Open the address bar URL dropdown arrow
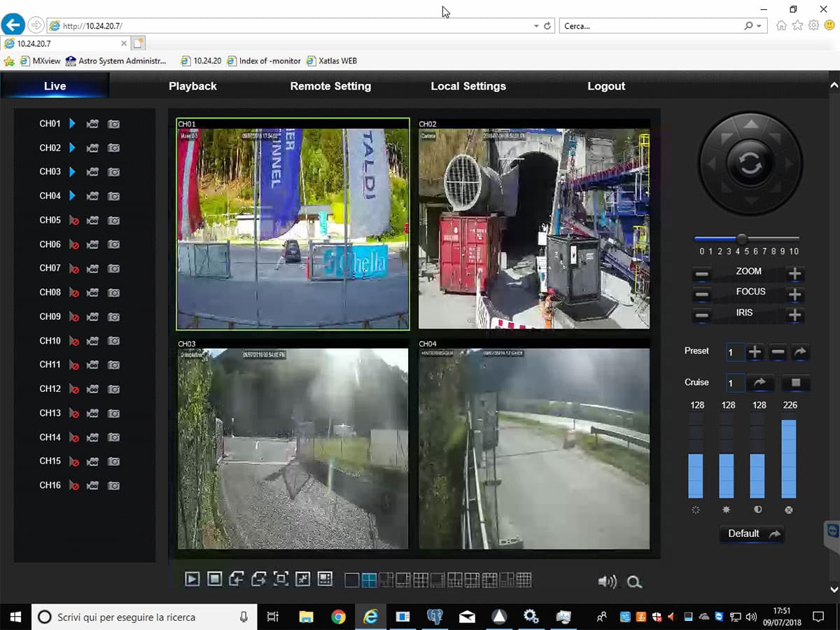 tap(536, 26)
